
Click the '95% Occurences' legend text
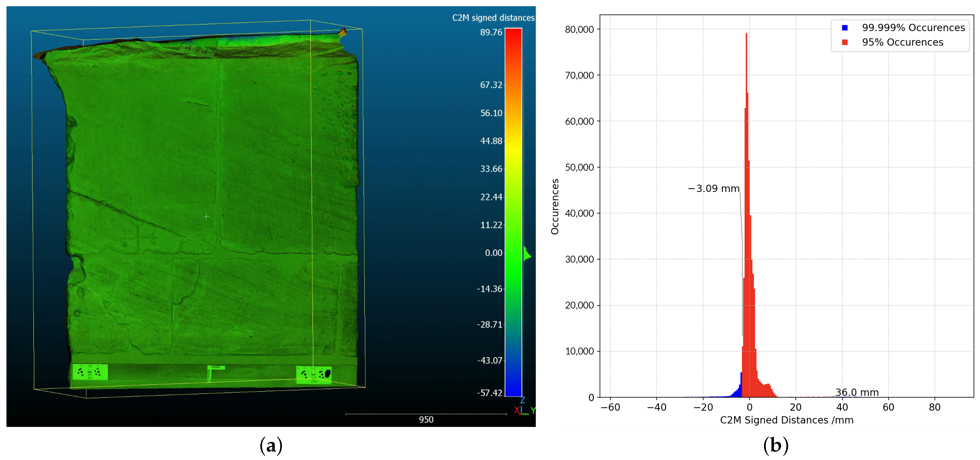(x=902, y=42)
